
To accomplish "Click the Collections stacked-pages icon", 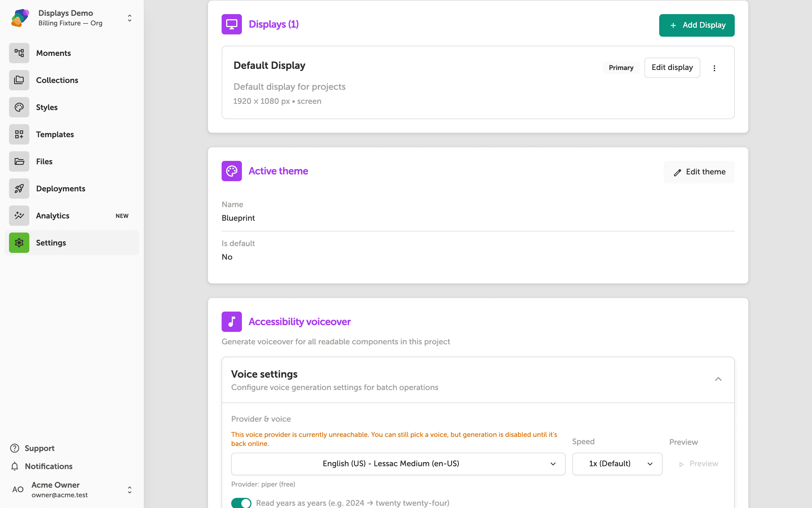I will (x=19, y=80).
